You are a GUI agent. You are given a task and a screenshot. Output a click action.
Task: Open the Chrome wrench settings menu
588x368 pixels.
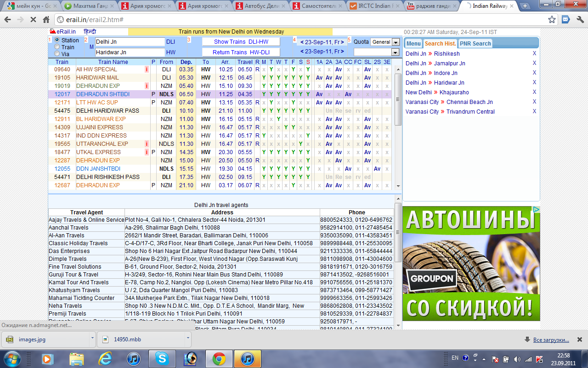click(579, 20)
